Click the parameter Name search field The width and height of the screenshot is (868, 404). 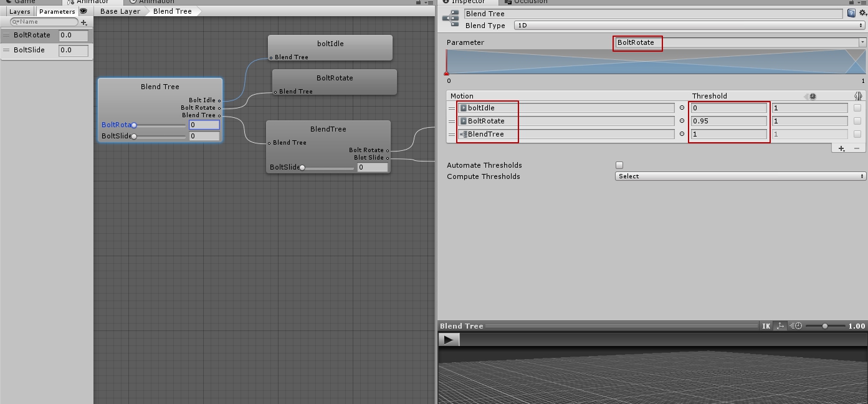(45, 22)
